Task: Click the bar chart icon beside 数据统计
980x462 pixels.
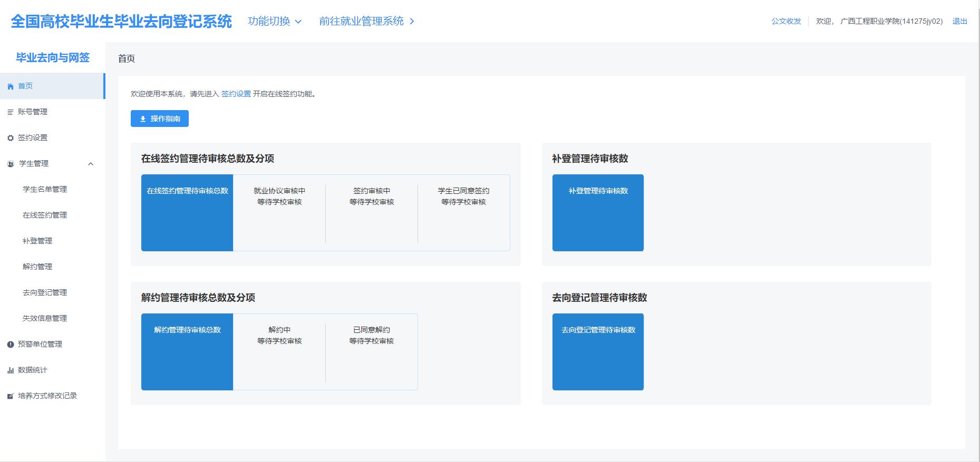Action: coord(11,370)
